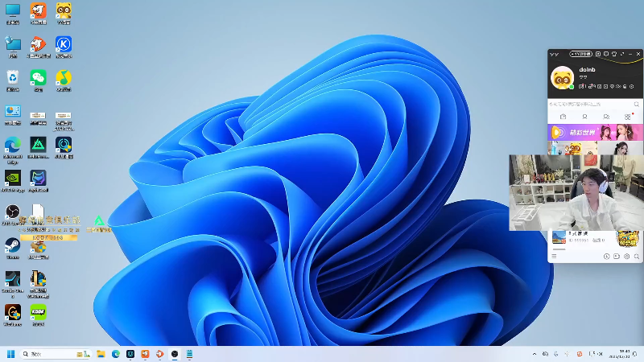Screen dimensions: 644x362
Task: Click the YY pill button in the title bar
Action: coord(580,54)
